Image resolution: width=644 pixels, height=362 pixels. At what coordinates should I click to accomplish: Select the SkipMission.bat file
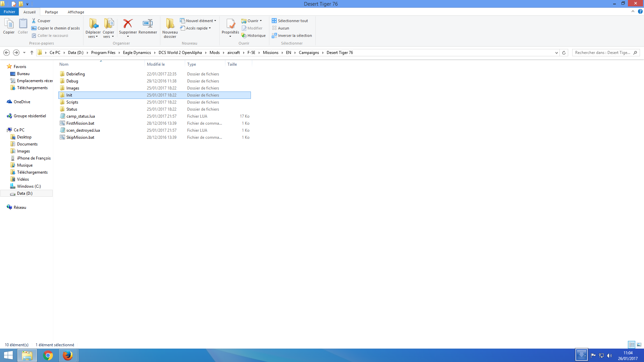154,137
